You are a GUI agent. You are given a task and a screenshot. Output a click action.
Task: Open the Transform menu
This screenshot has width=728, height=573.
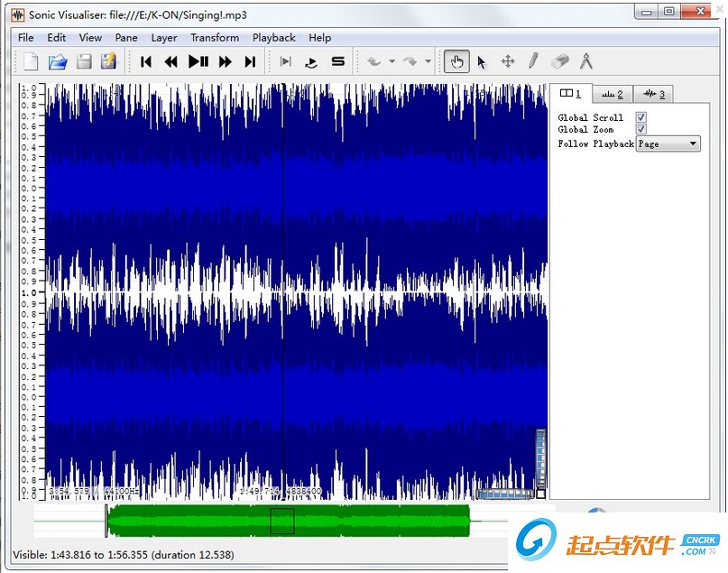215,38
